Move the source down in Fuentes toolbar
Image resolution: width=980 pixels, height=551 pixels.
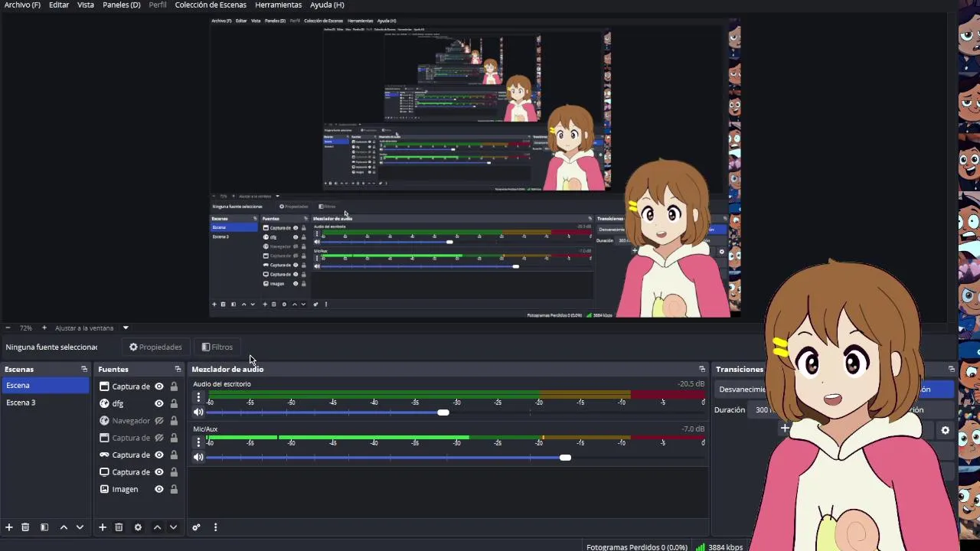173,527
